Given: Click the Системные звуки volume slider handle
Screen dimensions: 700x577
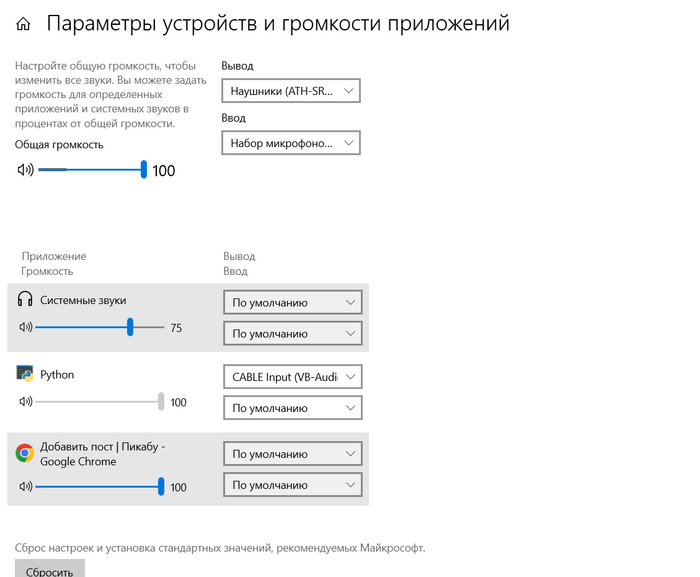Looking at the screenshot, I should pos(130,327).
